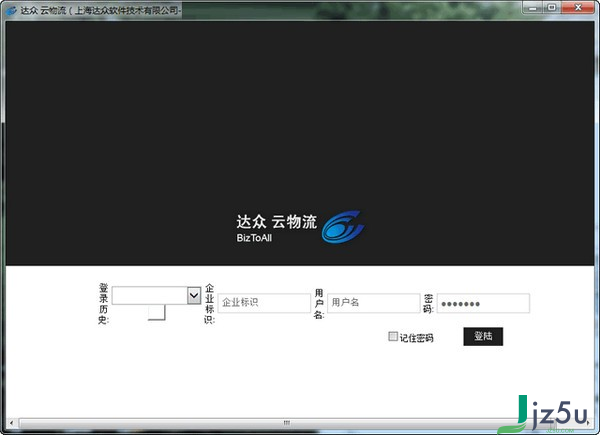Screen dimensions: 600x435
Task: Click the app icon in title bar
Action: pos(11,10)
